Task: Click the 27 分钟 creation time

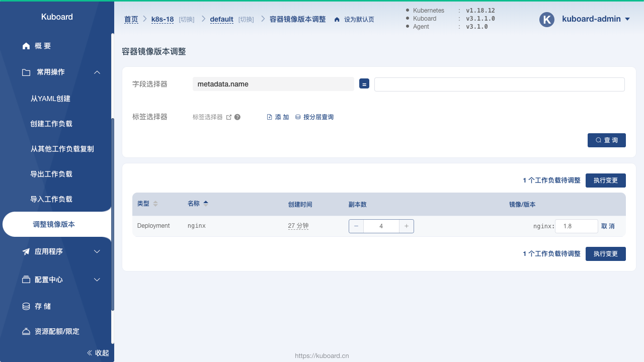Action: click(x=298, y=226)
